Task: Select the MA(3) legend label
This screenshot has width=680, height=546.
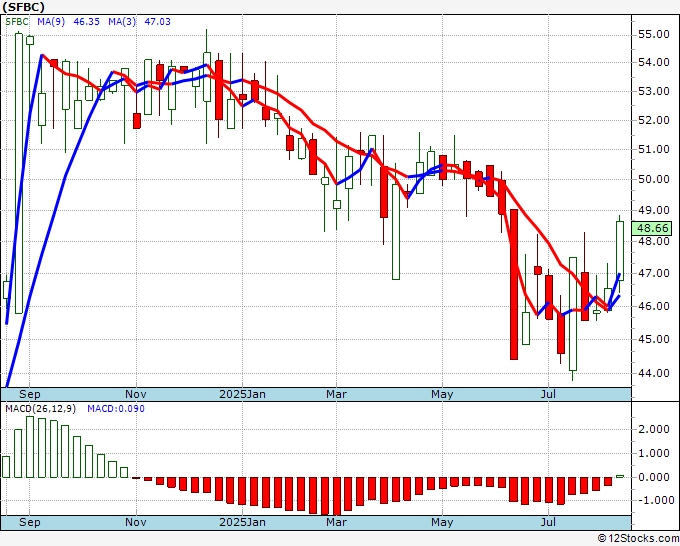Action: (122, 22)
